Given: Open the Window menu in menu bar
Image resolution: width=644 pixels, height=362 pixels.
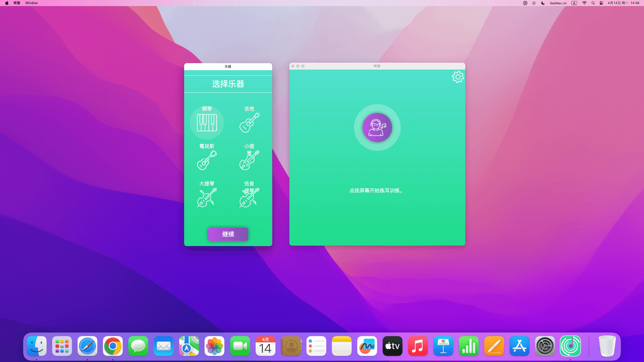Looking at the screenshot, I should coord(32,3).
